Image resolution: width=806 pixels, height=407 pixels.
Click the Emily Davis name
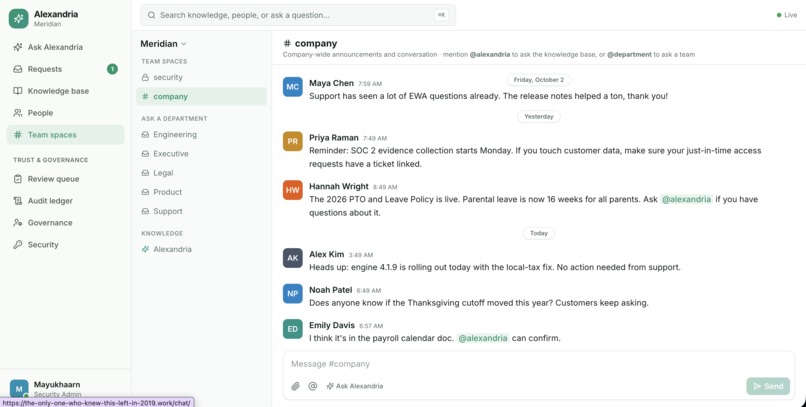tap(332, 325)
